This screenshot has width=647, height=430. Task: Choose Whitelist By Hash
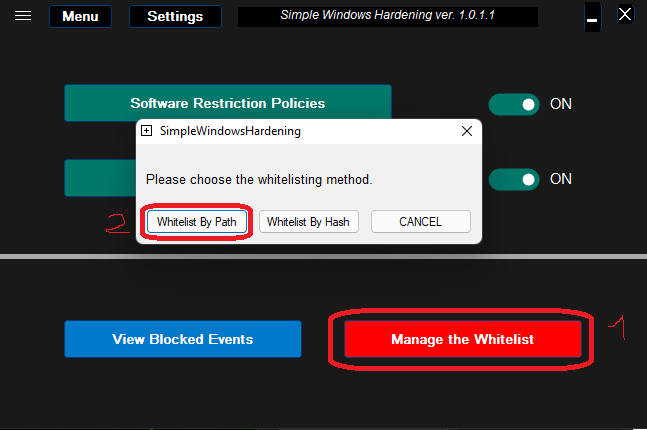pyautogui.click(x=309, y=222)
